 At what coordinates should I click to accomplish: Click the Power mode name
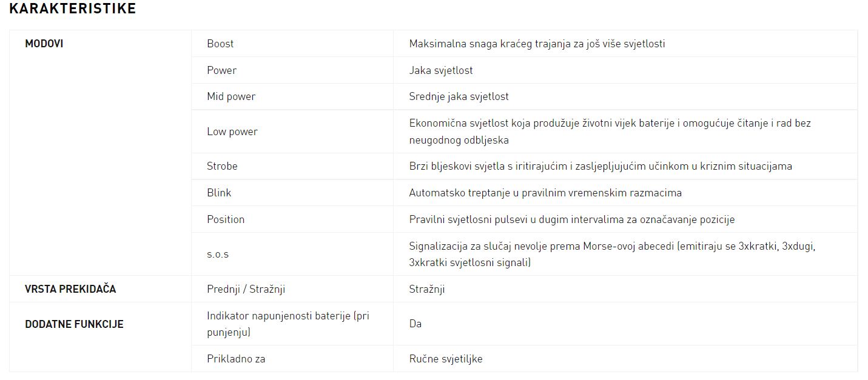tap(221, 70)
